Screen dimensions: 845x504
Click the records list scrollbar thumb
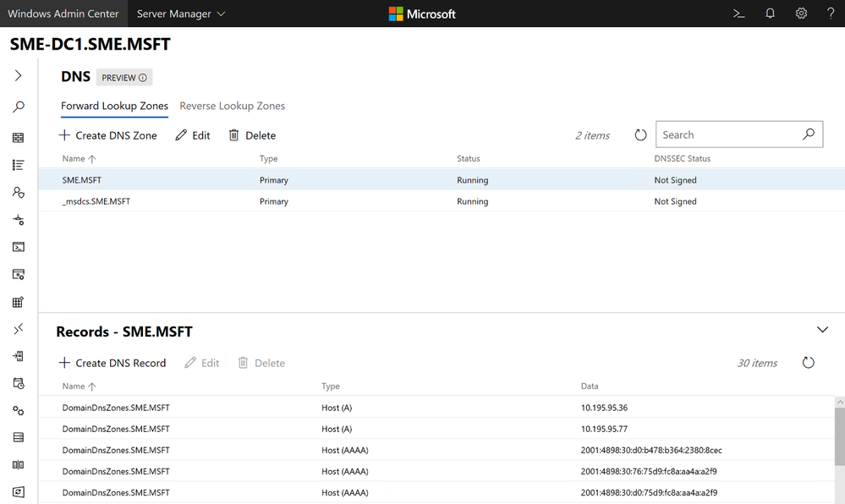click(840, 436)
